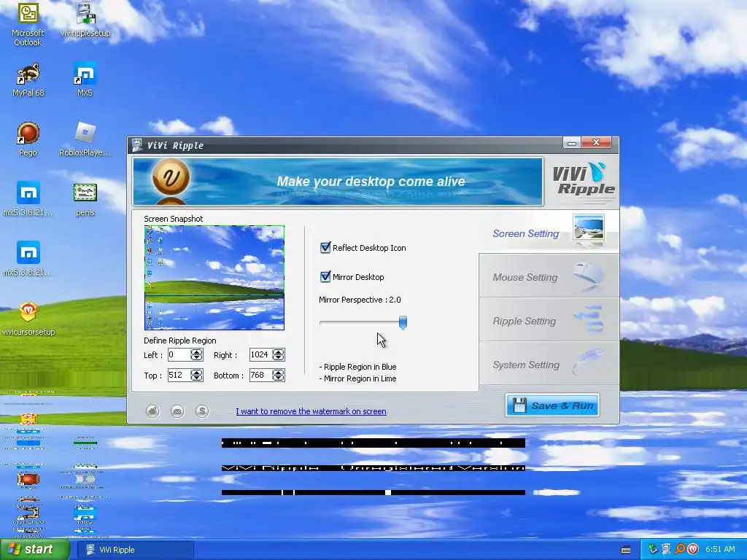Uncheck the Mirror Desktop checkbox

point(325,276)
